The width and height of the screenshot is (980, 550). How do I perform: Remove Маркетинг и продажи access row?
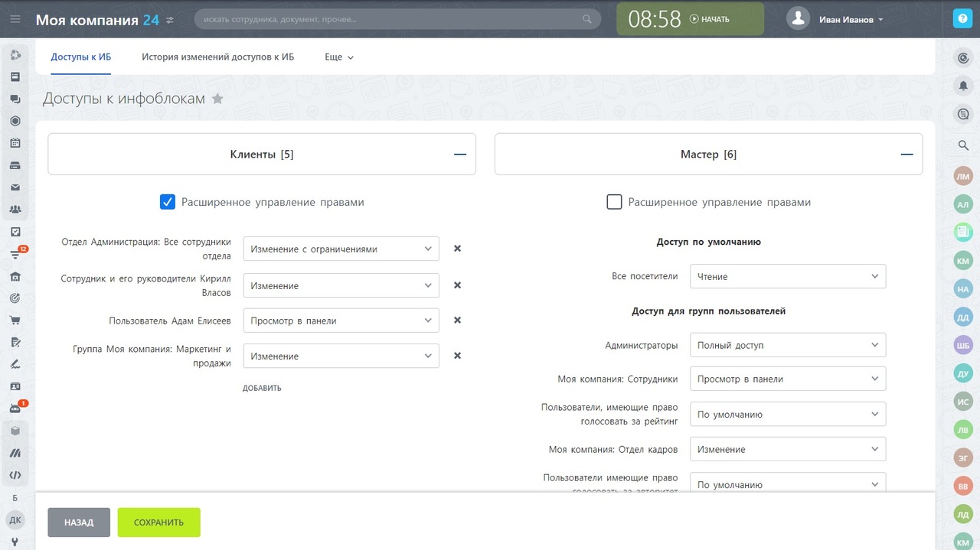[x=457, y=356]
